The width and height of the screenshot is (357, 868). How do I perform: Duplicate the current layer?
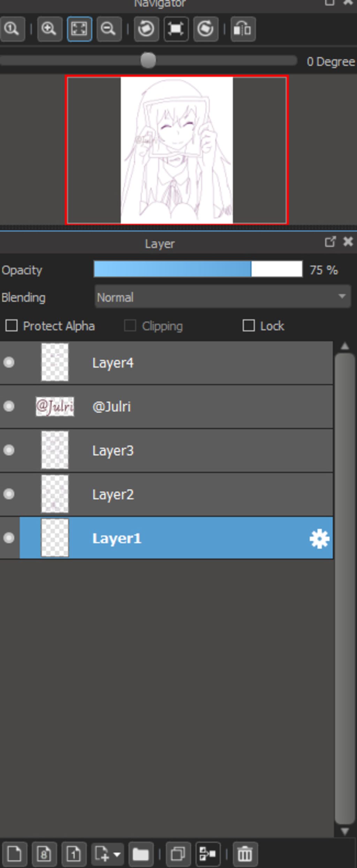(x=178, y=854)
